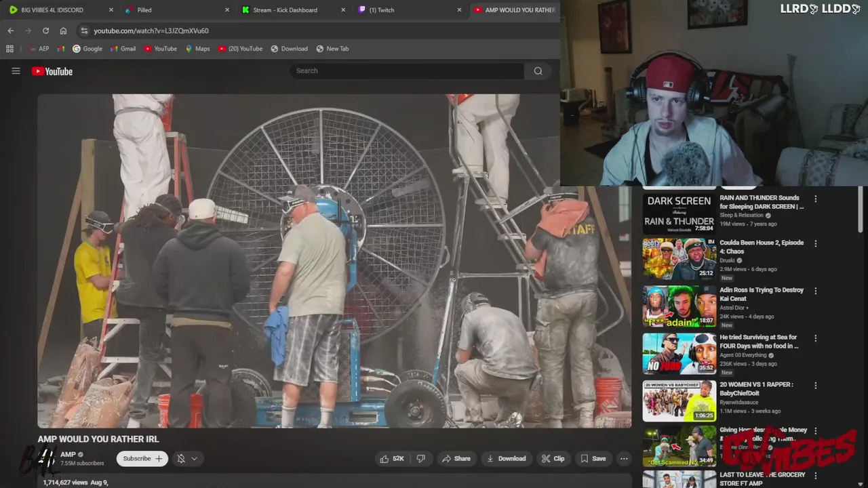Image resolution: width=868 pixels, height=488 pixels.
Task: Open more actions ellipsis under the video
Action: click(624, 459)
